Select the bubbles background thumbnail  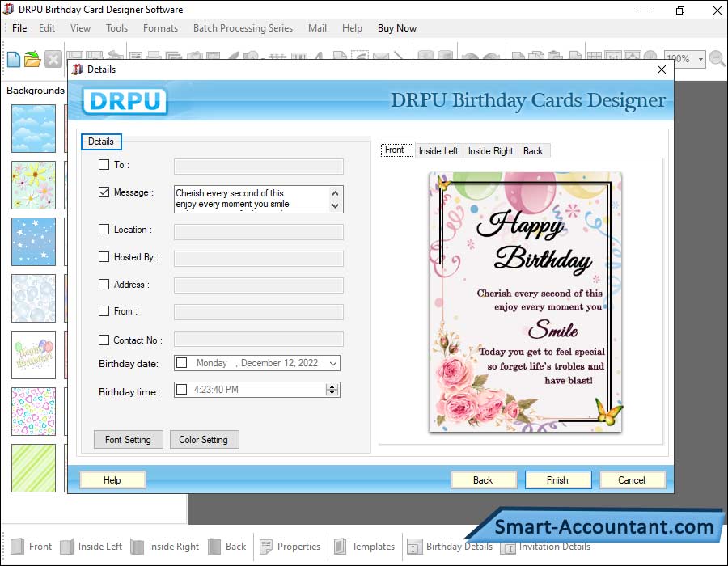click(x=33, y=298)
